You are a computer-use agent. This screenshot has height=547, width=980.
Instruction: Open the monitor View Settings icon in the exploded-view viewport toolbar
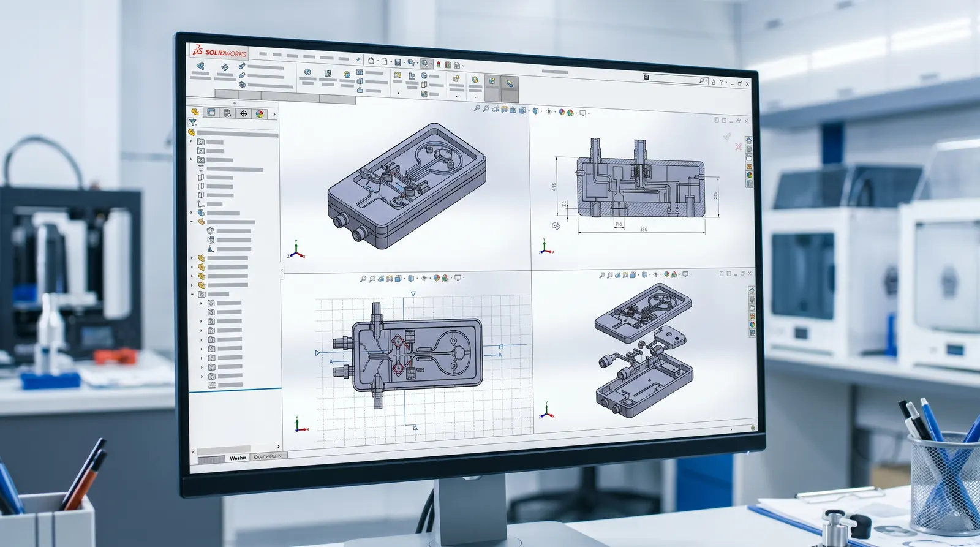click(685, 274)
